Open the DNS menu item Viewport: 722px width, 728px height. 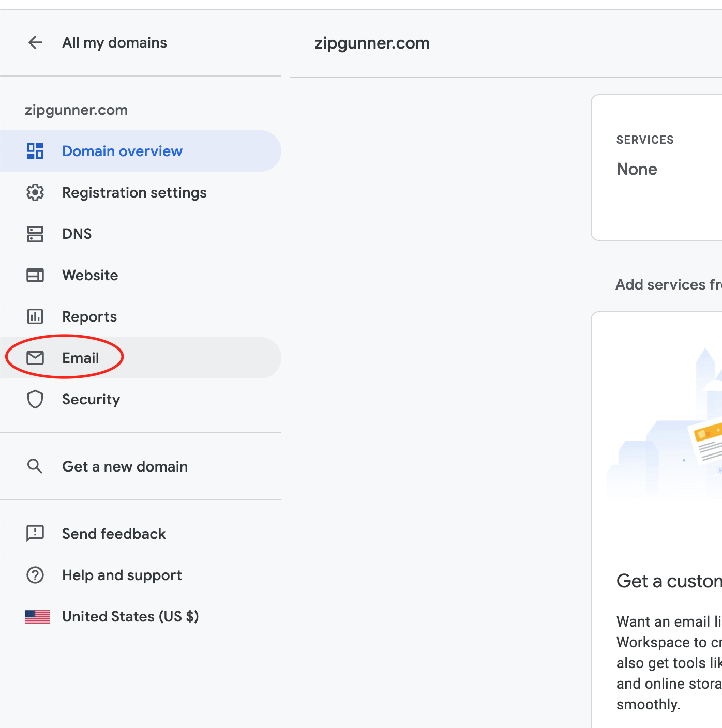pyautogui.click(x=77, y=234)
